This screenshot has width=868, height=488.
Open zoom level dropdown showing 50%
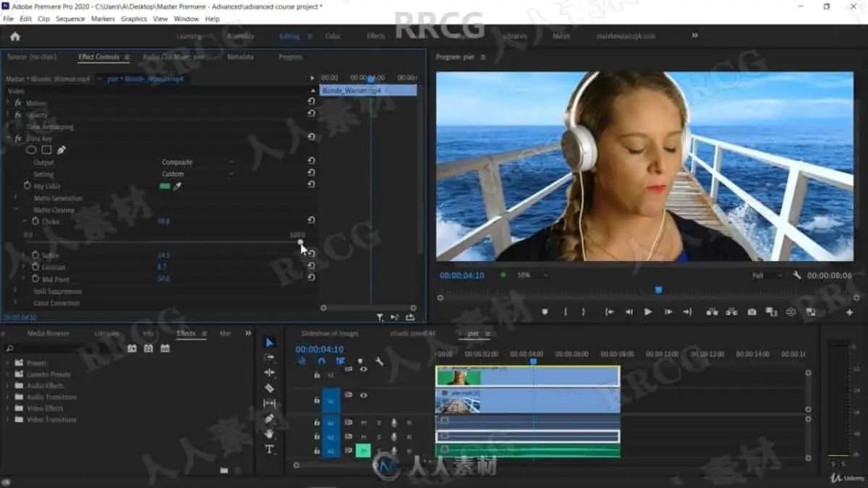[x=532, y=275]
